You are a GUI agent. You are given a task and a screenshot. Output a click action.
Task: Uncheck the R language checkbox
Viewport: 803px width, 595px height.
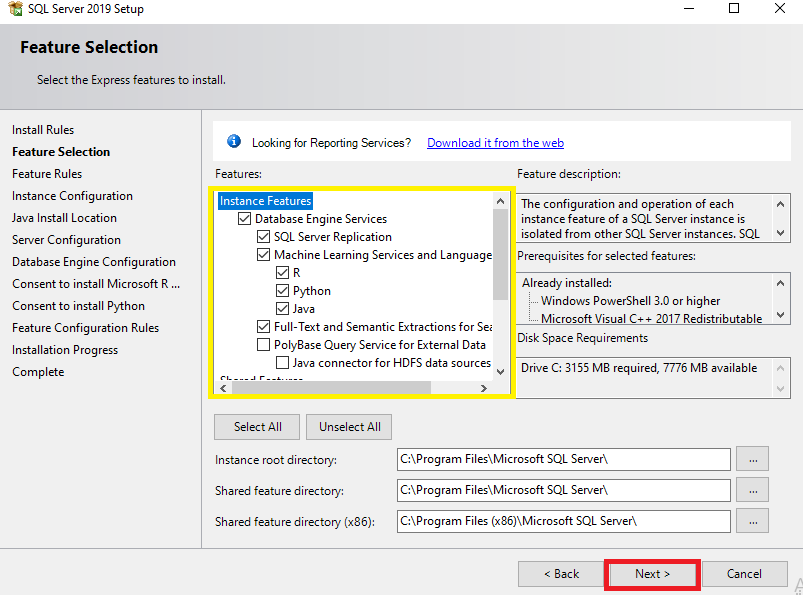pyautogui.click(x=282, y=273)
